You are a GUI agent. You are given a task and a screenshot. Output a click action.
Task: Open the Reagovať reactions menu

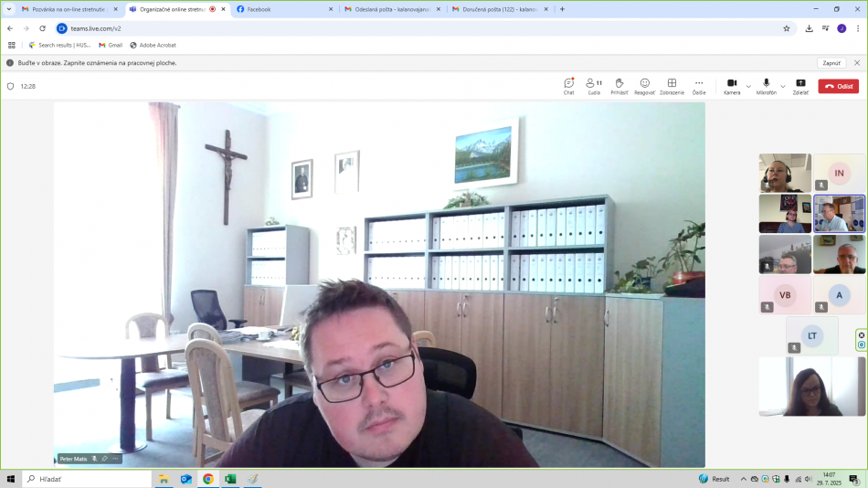(x=644, y=87)
